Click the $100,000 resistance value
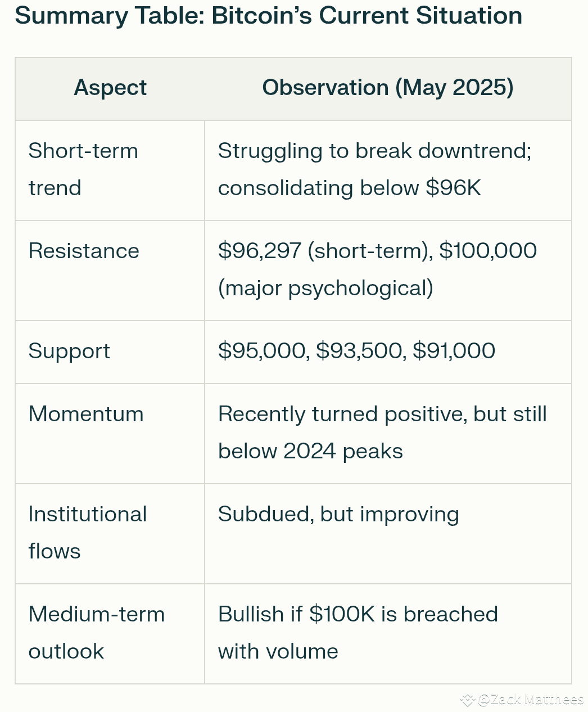 [488, 251]
